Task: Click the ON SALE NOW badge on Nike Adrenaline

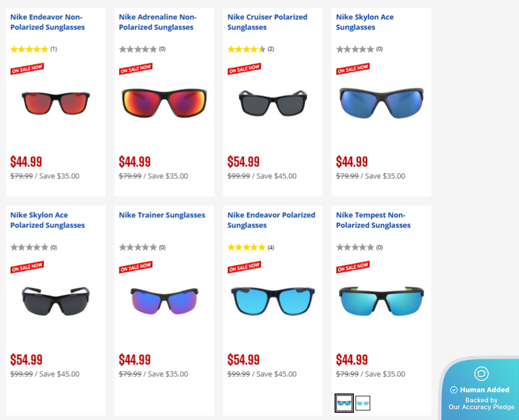Action: pyautogui.click(x=135, y=68)
